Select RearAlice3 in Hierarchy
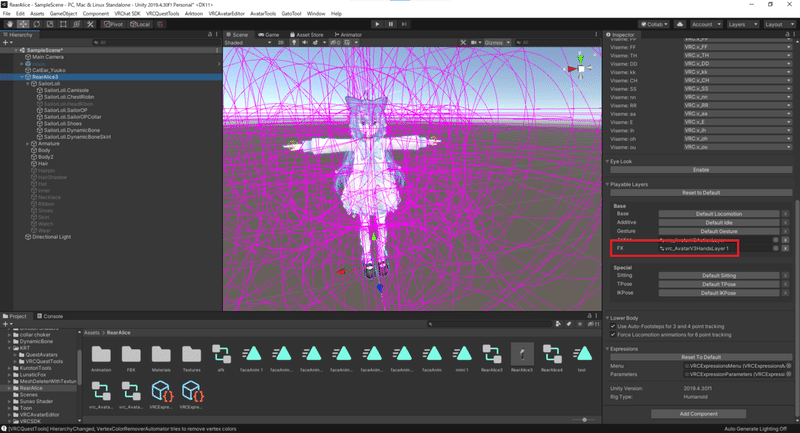 click(45, 77)
